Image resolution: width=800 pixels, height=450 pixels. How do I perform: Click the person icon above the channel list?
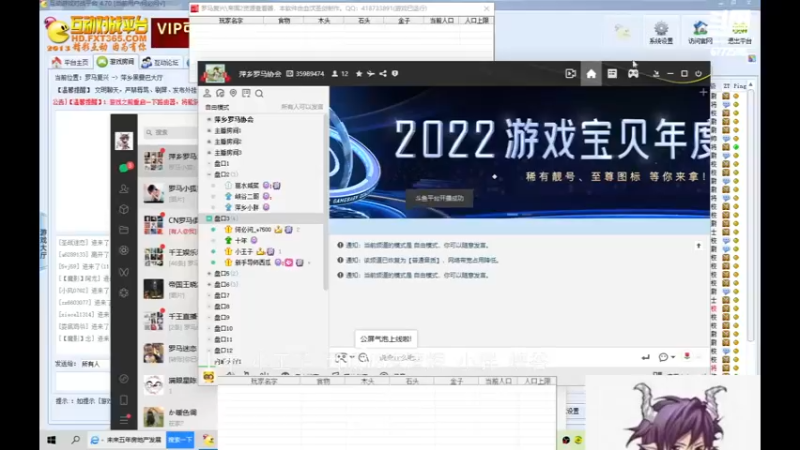(207, 93)
